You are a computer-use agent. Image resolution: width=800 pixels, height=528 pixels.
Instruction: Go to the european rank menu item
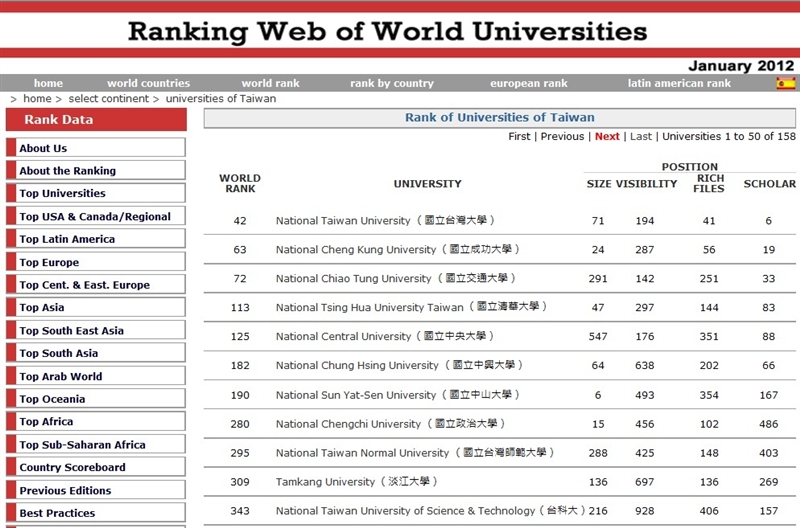tap(528, 84)
